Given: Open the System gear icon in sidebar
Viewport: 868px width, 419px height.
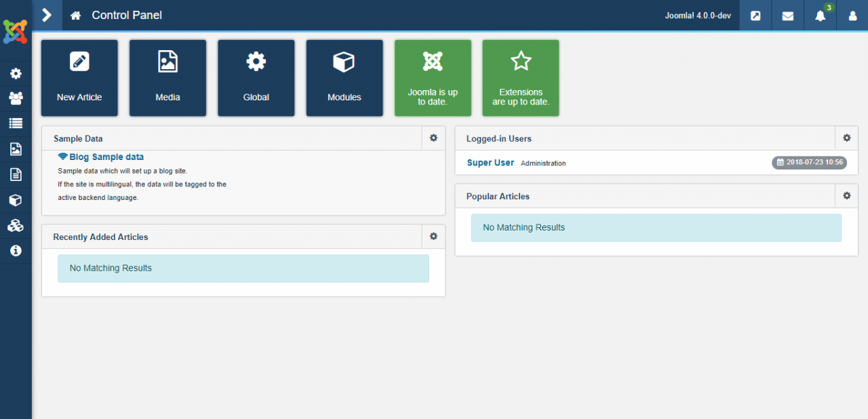Looking at the screenshot, I should coord(15,73).
